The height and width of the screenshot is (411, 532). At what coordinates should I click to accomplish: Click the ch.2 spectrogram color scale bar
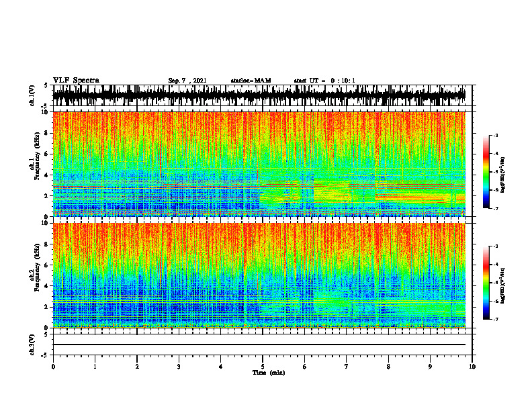pos(486,283)
